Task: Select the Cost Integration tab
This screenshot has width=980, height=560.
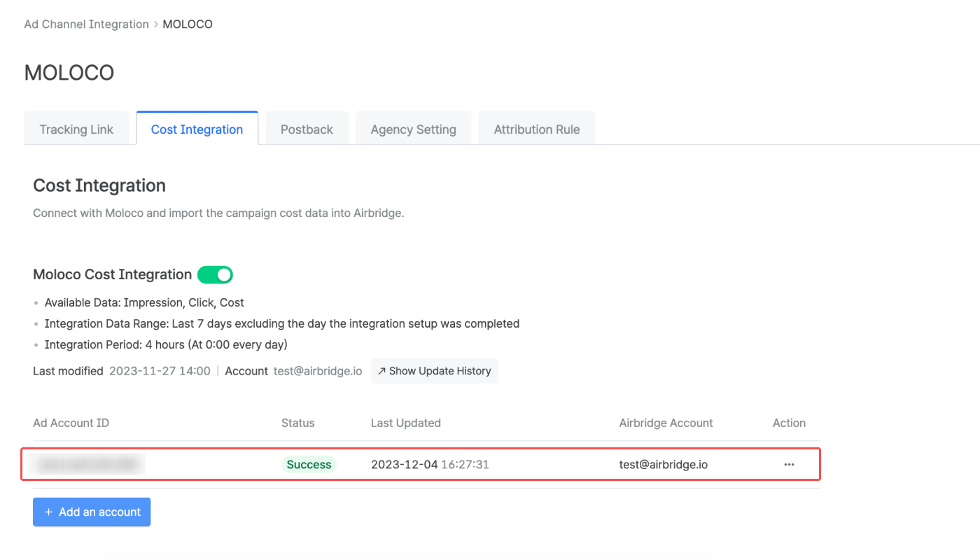Action: [197, 129]
